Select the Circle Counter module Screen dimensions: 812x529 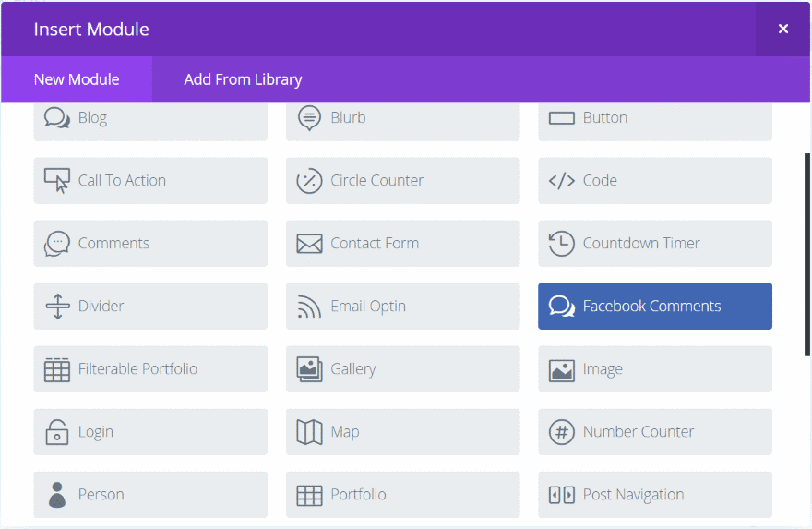tap(403, 181)
